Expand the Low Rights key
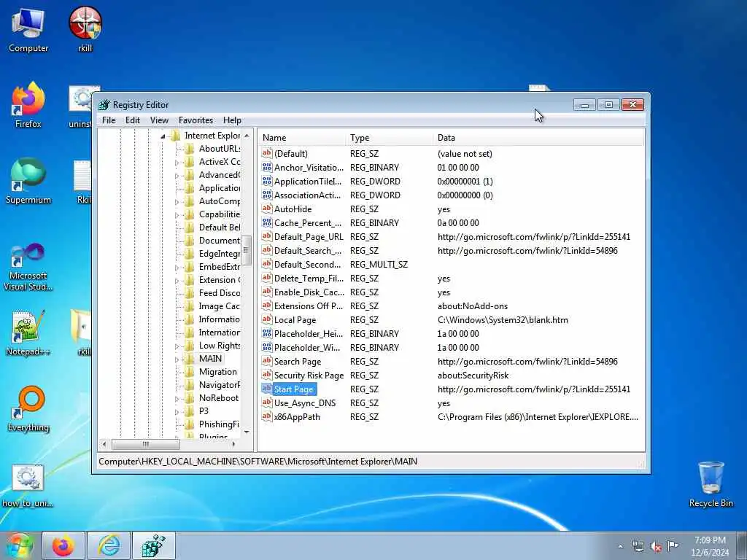 (x=177, y=346)
